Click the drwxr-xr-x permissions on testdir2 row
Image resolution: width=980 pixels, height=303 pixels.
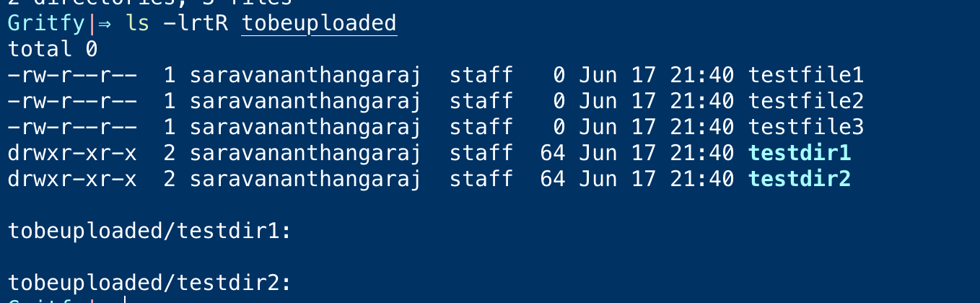[72, 179]
